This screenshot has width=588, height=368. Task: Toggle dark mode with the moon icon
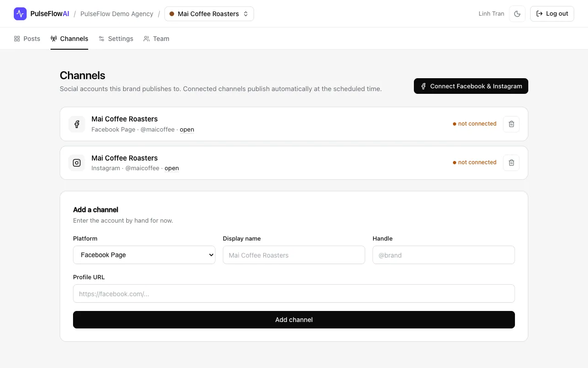(517, 14)
